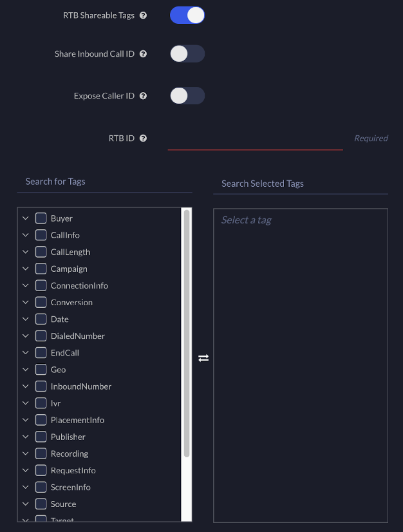The image size is (403, 532).
Task: Click the question mark next to Expose Caller ID
Action: 143,95
